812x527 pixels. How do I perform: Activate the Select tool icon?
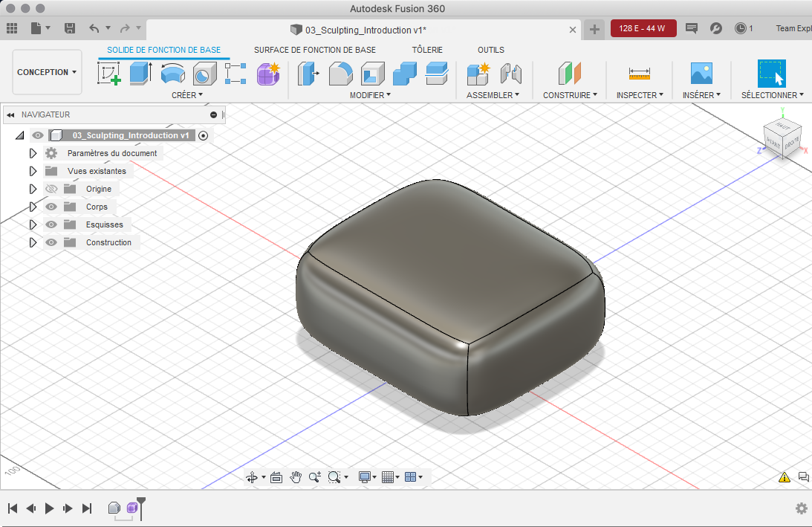click(772, 73)
